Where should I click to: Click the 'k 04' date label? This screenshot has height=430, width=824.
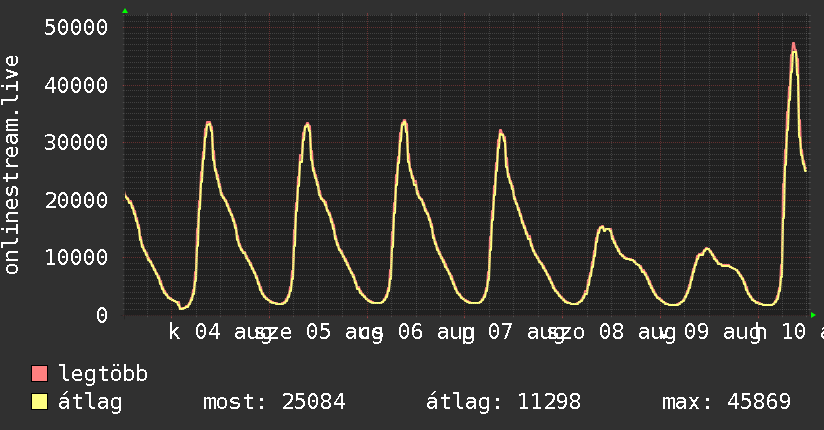(x=194, y=332)
